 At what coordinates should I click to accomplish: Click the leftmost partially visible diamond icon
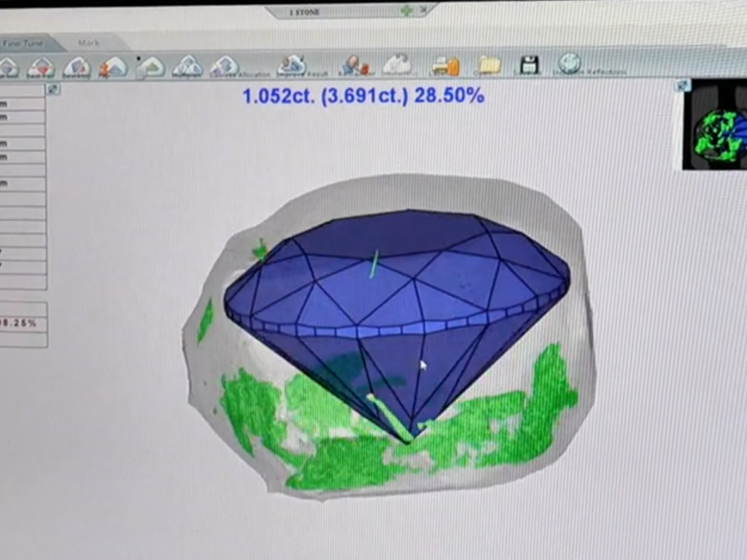[x=9, y=68]
